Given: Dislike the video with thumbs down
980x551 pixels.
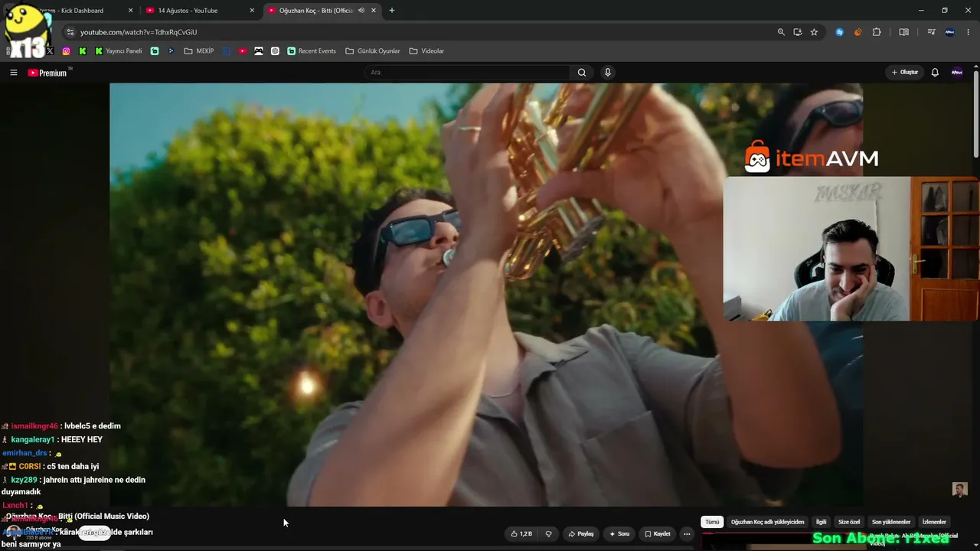Looking at the screenshot, I should click(548, 534).
